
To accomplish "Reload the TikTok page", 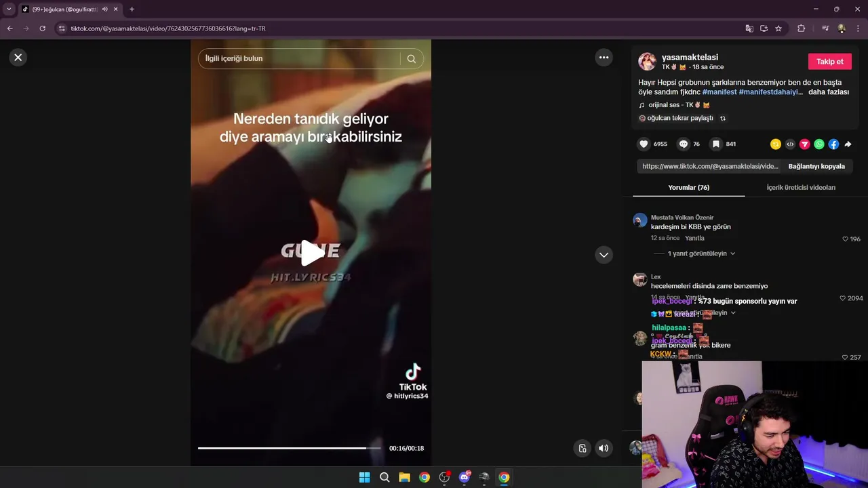I will pyautogui.click(x=42, y=28).
